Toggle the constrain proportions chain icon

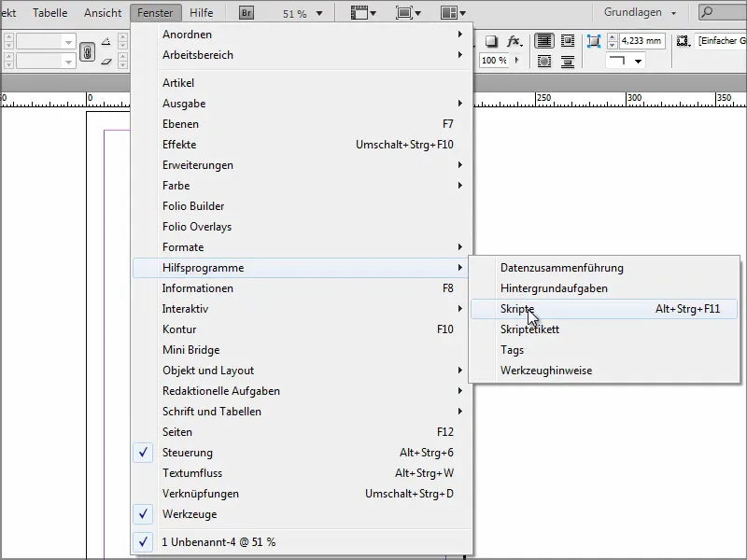pos(87,51)
